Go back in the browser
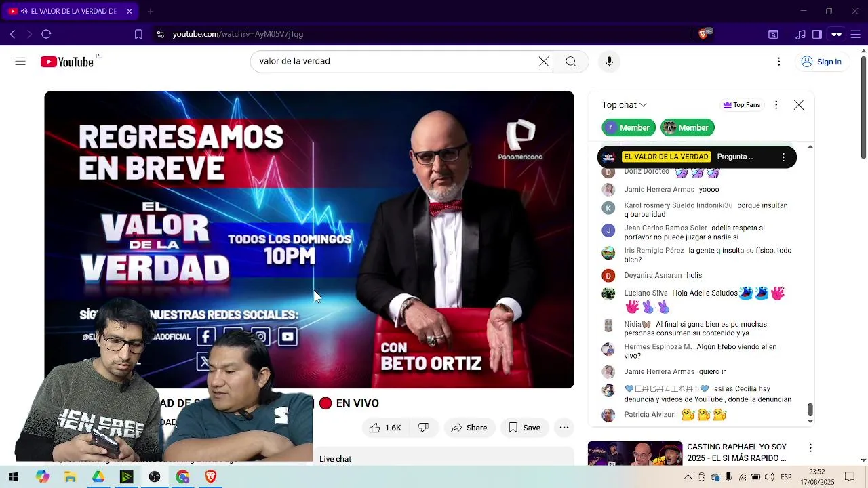This screenshot has height=488, width=868. pyautogui.click(x=12, y=34)
